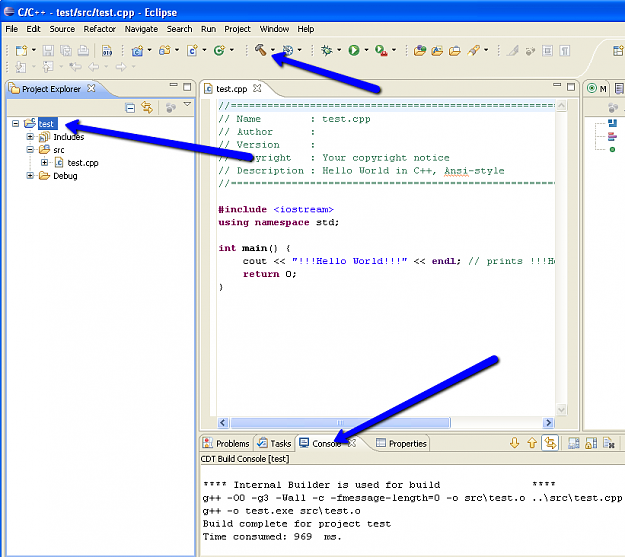Click the editor horizontal scrollbar thumb
The height and width of the screenshot is (557, 625).
tap(340, 422)
